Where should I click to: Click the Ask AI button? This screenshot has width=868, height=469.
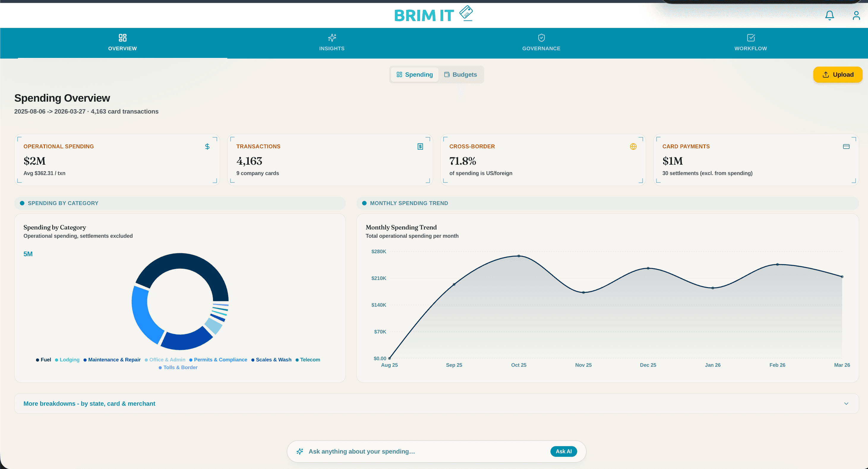[x=564, y=451]
